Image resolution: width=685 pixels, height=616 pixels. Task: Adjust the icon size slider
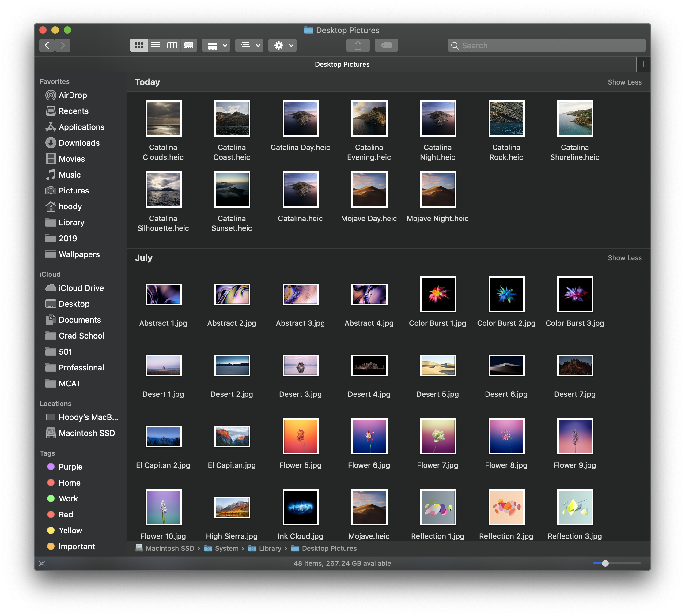pos(605,563)
